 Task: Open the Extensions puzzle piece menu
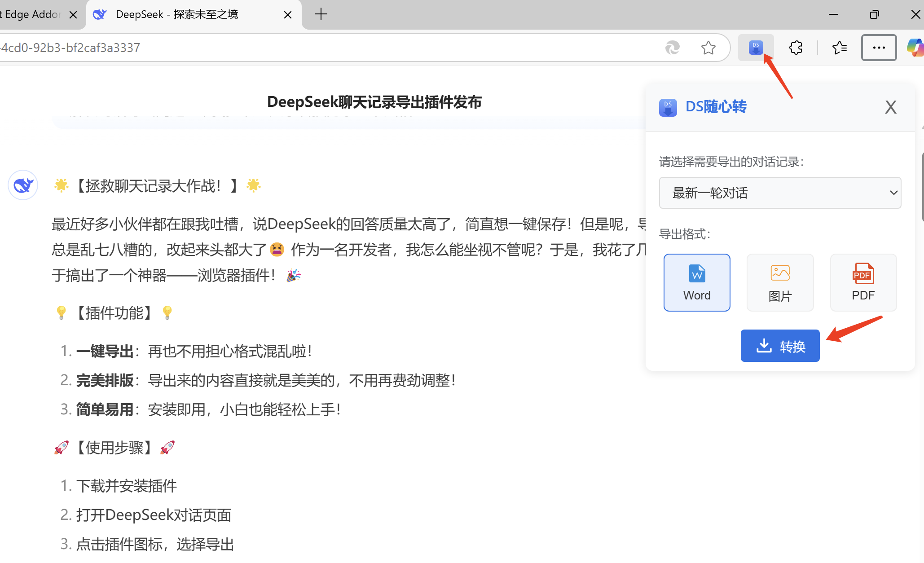point(796,48)
